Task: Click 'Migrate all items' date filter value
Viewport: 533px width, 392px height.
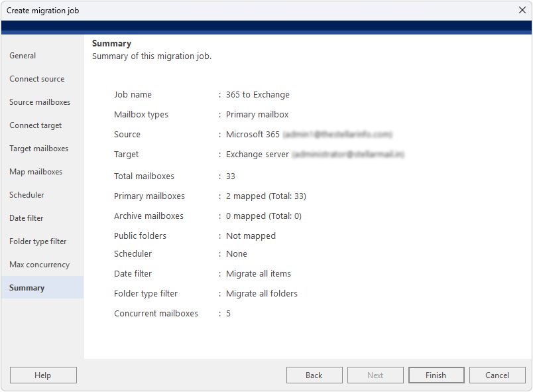Action: point(259,274)
